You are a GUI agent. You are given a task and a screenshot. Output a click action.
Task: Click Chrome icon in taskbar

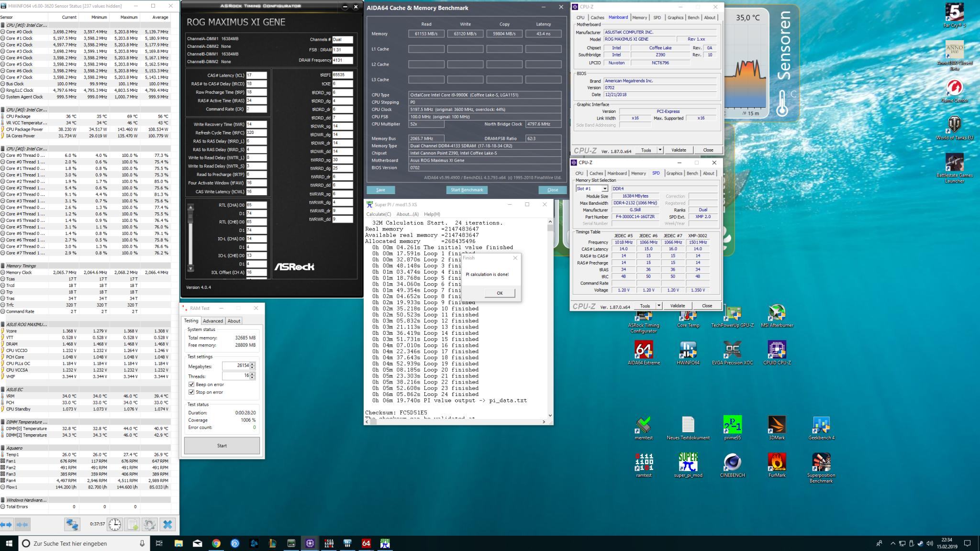(216, 543)
